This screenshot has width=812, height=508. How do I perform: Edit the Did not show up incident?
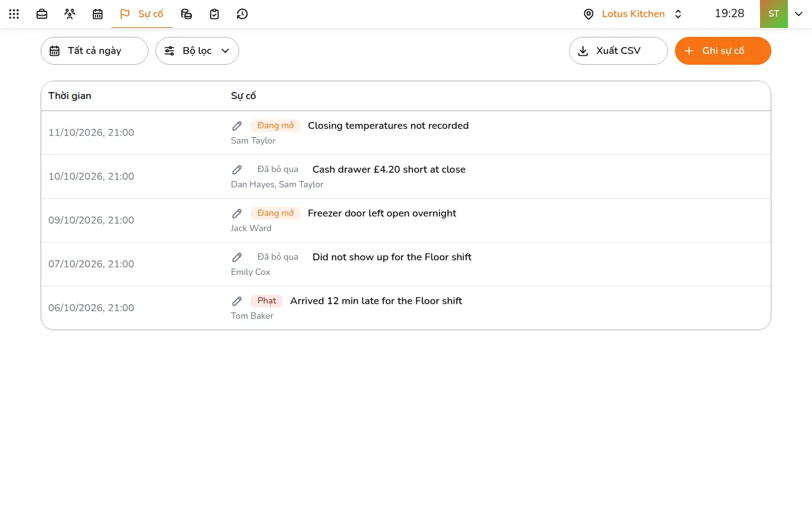[237, 257]
